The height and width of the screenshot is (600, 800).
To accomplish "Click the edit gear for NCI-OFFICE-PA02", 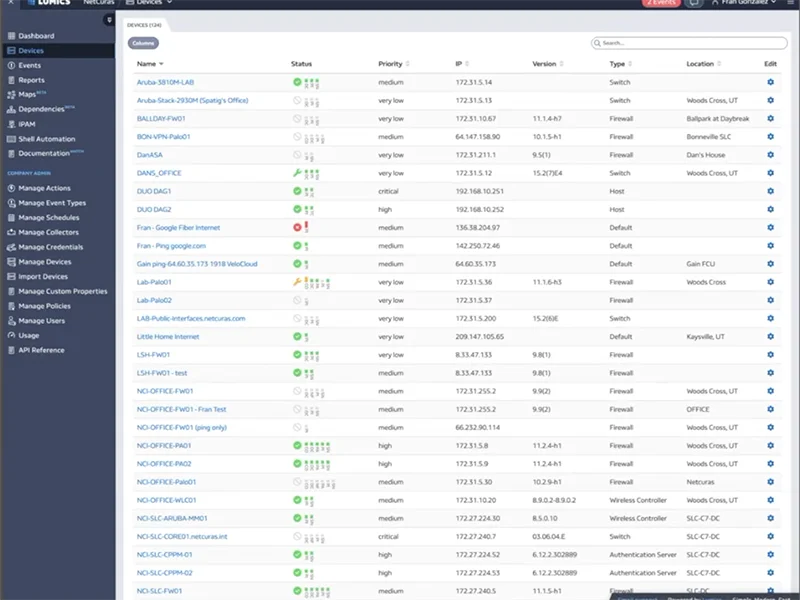I will click(770, 464).
